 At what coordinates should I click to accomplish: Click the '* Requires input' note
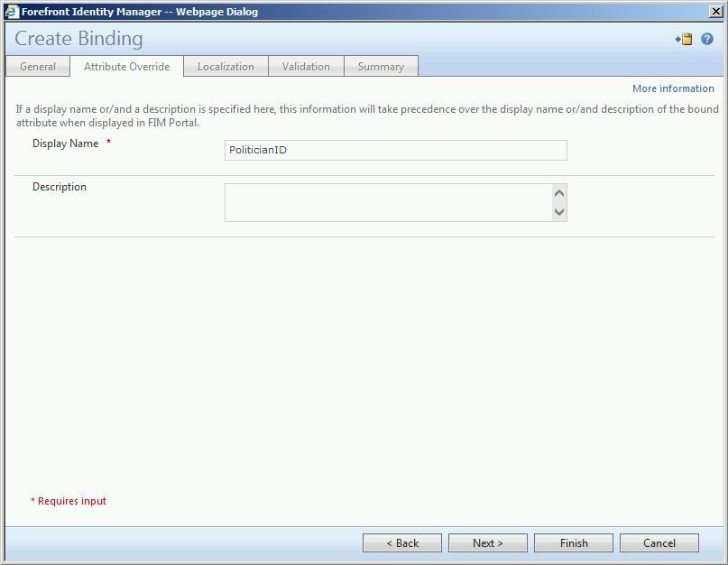click(69, 501)
